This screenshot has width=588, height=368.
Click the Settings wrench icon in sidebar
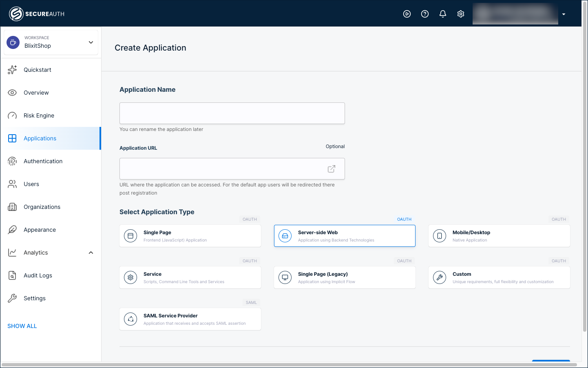[x=12, y=298]
